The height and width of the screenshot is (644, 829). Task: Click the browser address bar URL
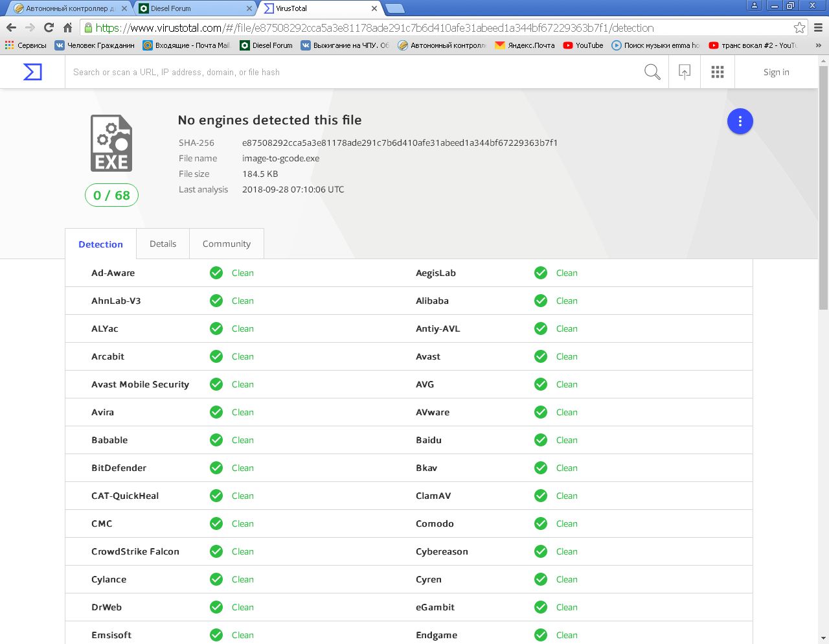point(375,28)
